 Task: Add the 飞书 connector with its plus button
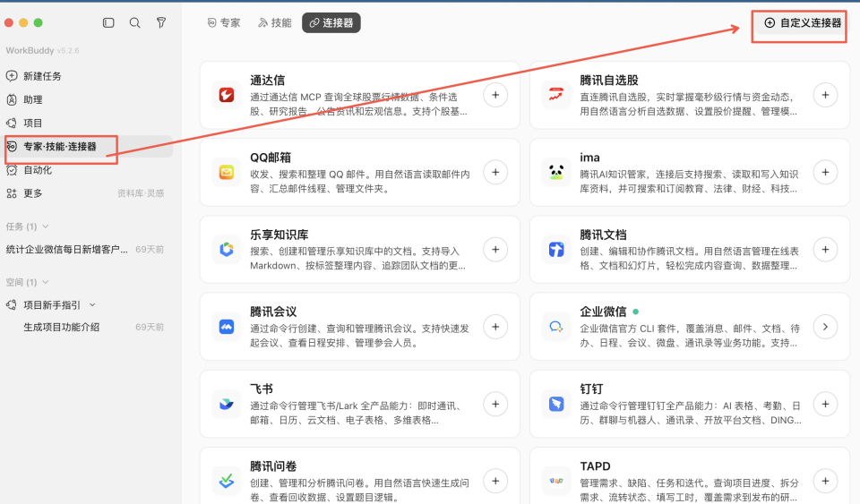tap(495, 405)
